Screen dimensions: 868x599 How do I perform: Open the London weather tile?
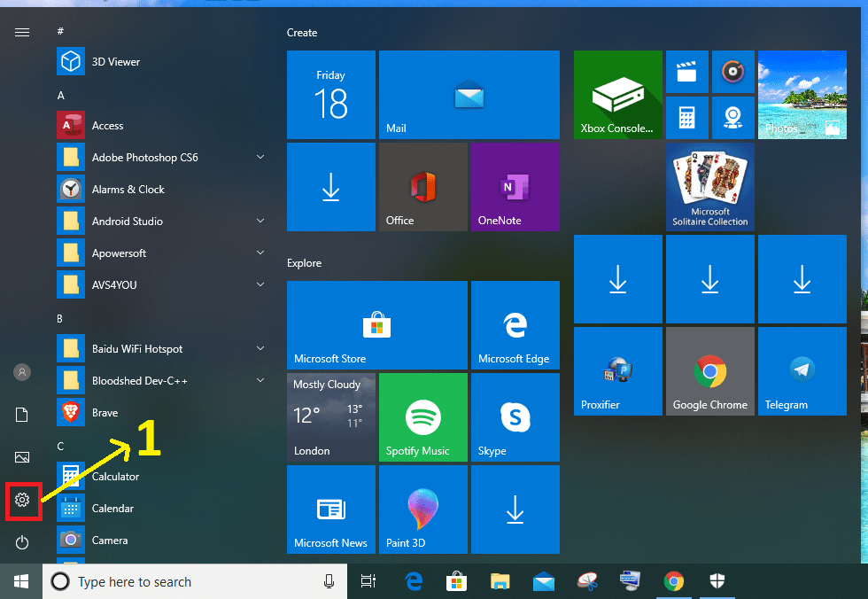click(331, 416)
